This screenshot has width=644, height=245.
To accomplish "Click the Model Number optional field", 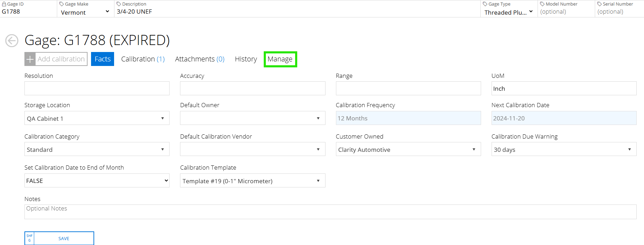I will tap(566, 12).
